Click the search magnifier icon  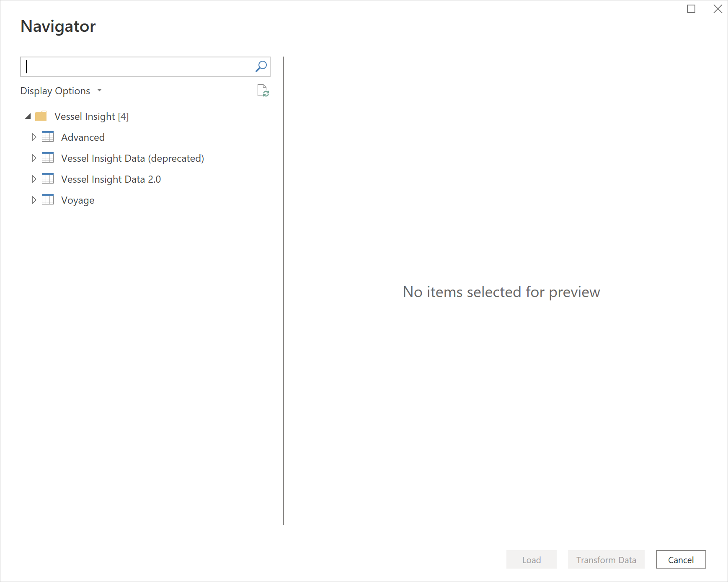[261, 67]
